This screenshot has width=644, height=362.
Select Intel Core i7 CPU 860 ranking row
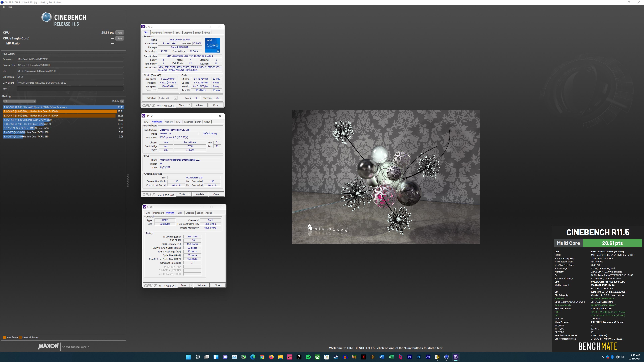coord(64,137)
